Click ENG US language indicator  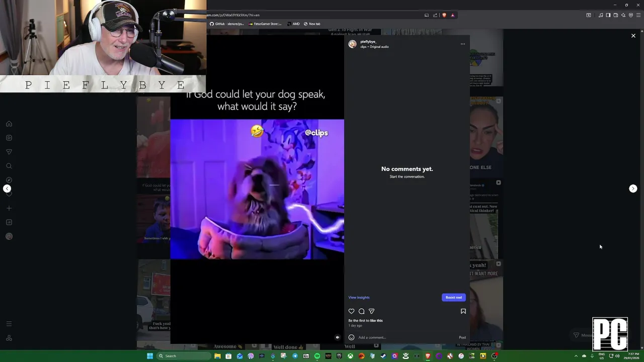pos(602,356)
